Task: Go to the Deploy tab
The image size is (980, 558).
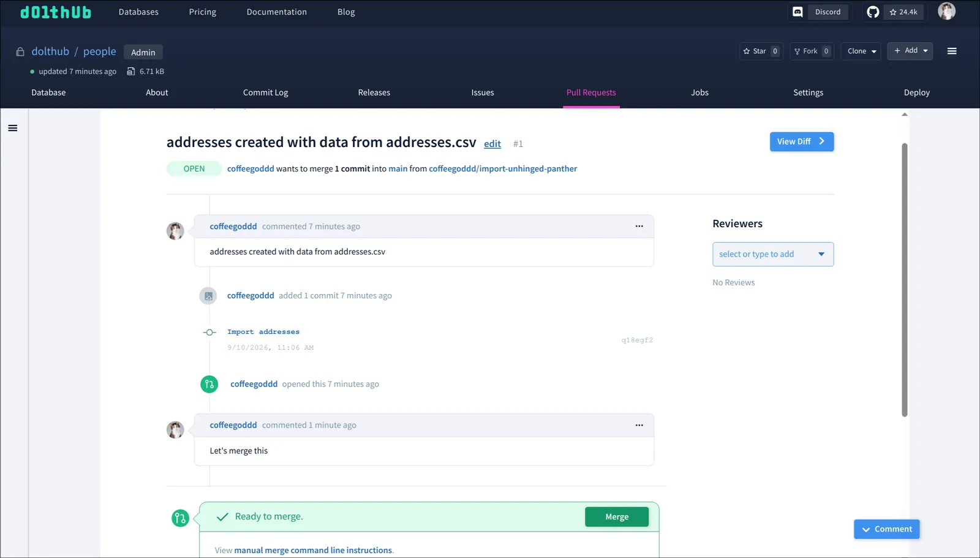Action: click(916, 92)
